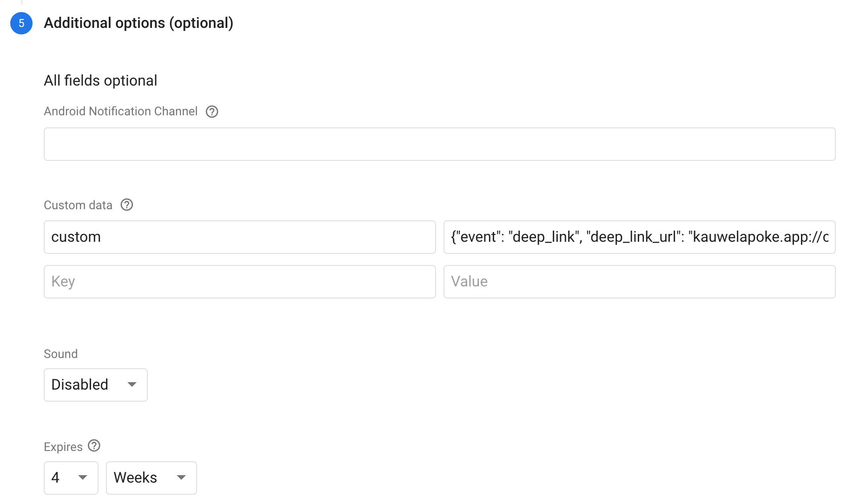The height and width of the screenshot is (504, 847).
Task: Click the empty Key input field
Action: [x=239, y=282]
